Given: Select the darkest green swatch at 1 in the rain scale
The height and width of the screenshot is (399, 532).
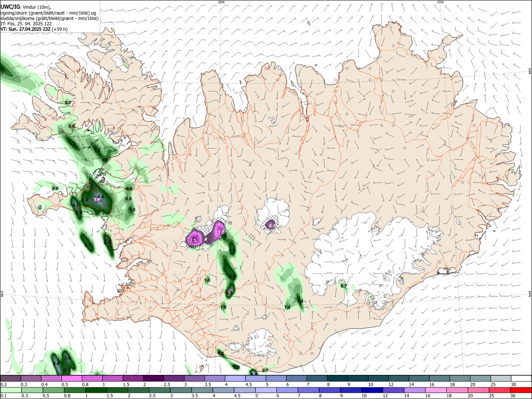Looking at the screenshot, I should tap(96, 390).
